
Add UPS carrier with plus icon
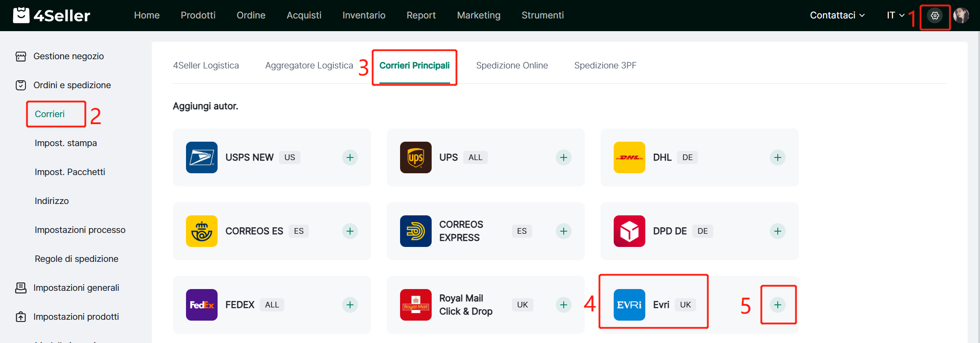coord(564,157)
